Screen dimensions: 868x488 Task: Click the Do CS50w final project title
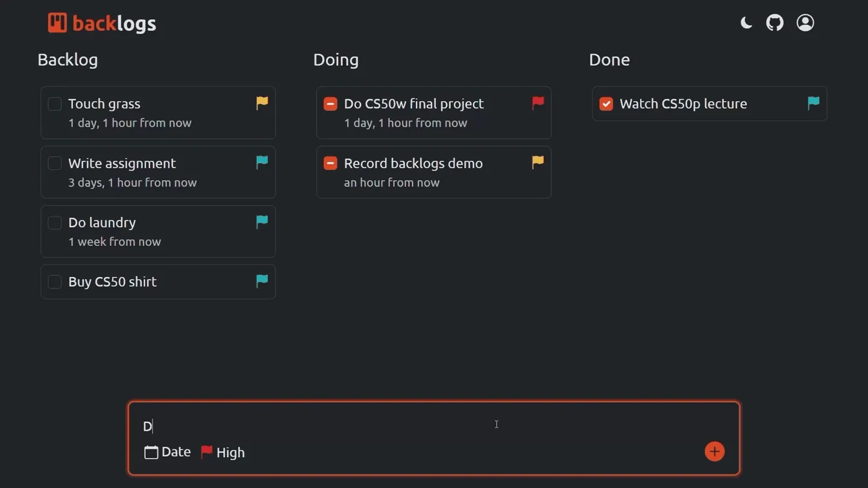[414, 104]
